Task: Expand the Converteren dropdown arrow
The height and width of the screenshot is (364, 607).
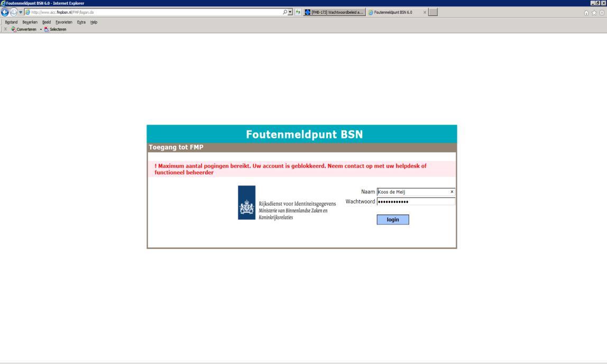Action: tap(41, 30)
